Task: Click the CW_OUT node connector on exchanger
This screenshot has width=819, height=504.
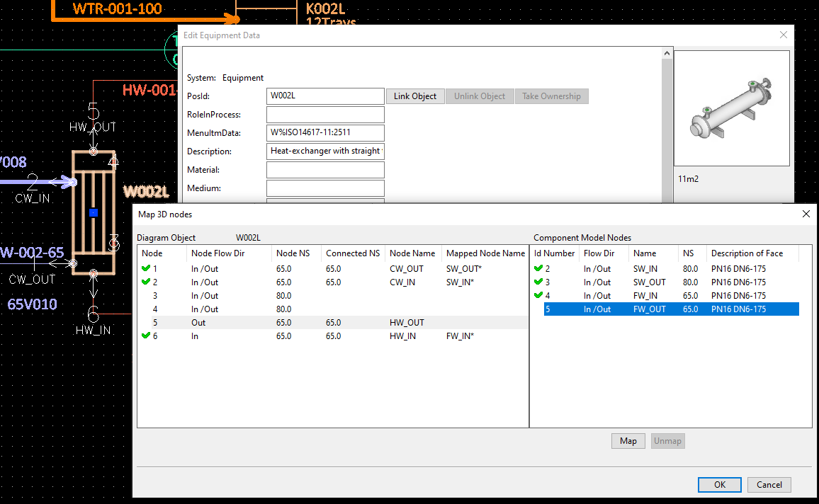Action: click(73, 263)
